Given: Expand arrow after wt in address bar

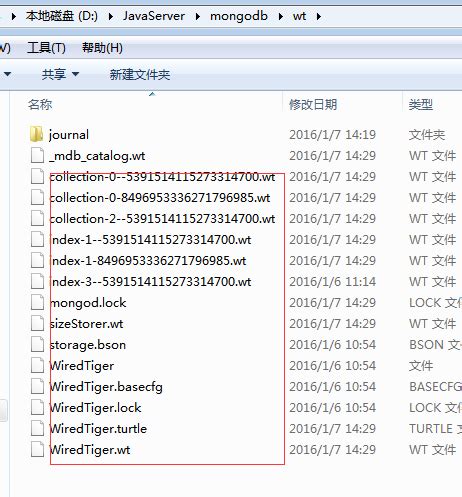Looking at the screenshot, I should coord(319,16).
